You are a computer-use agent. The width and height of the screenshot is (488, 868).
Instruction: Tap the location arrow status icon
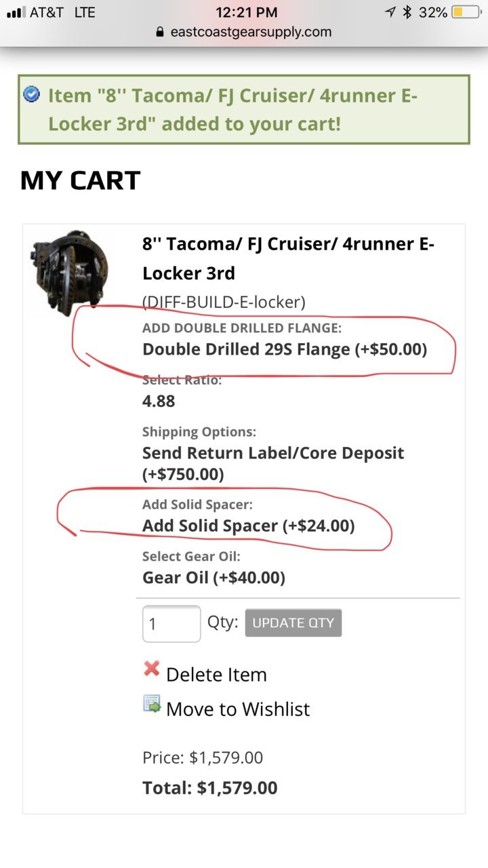(390, 12)
